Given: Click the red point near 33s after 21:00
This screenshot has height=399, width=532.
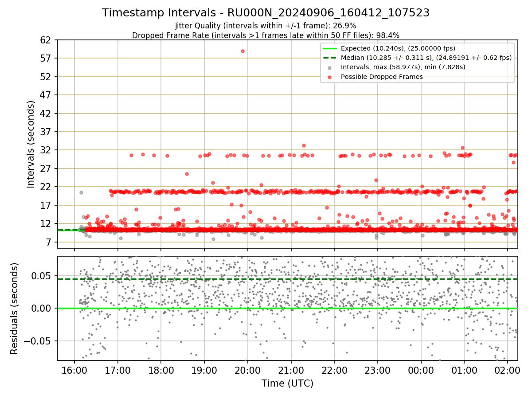Looking at the screenshot, I should 304,145.
